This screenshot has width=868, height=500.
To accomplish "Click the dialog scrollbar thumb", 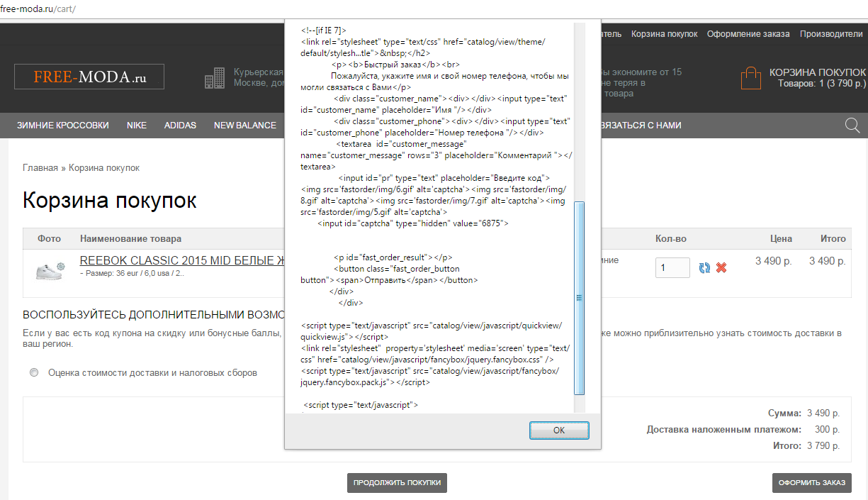I will [579, 298].
